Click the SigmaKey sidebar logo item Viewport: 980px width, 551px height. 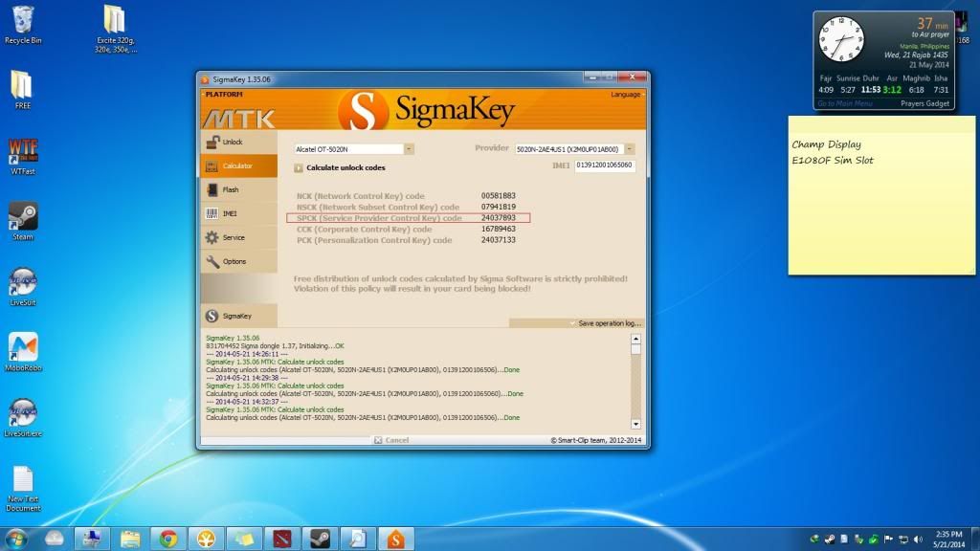237,316
